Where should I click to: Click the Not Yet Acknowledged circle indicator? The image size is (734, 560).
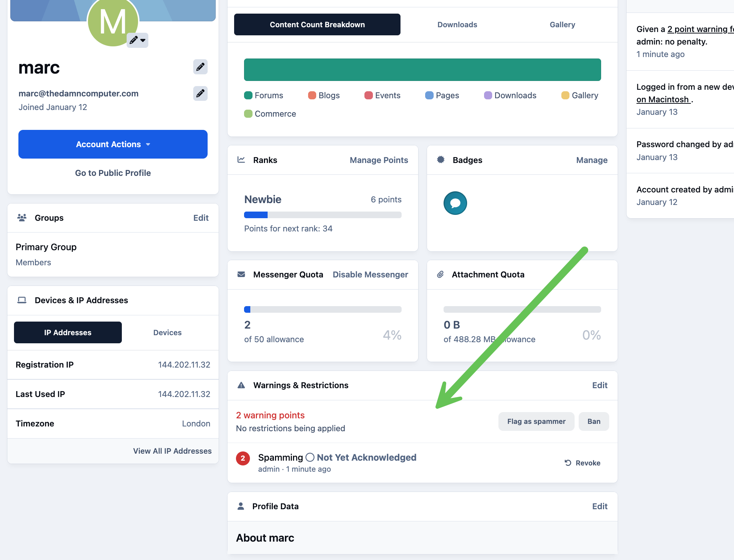pos(310,457)
